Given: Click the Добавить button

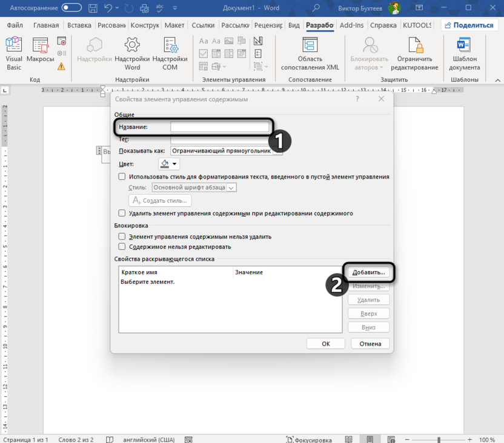Looking at the screenshot, I should coord(368,273).
